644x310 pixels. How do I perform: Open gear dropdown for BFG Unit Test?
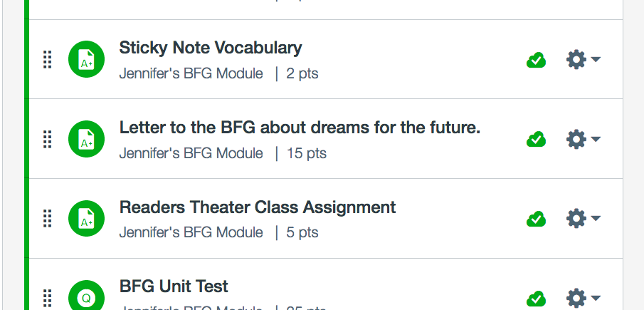point(583,298)
